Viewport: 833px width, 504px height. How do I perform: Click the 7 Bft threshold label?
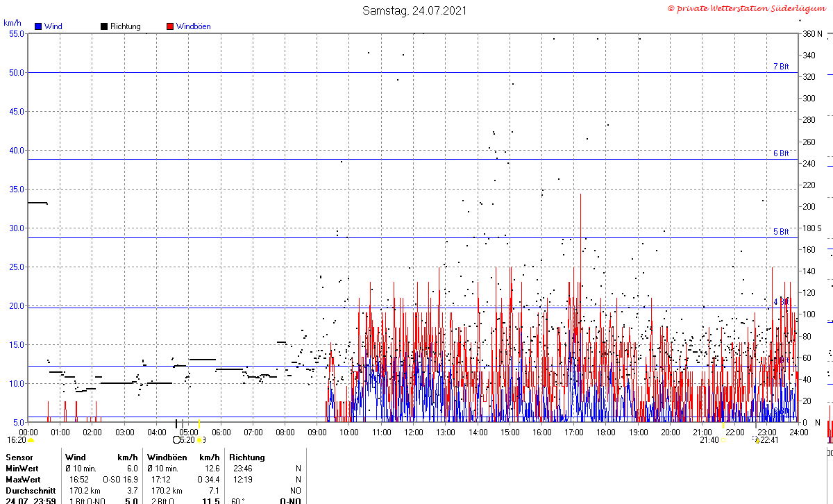[781, 67]
